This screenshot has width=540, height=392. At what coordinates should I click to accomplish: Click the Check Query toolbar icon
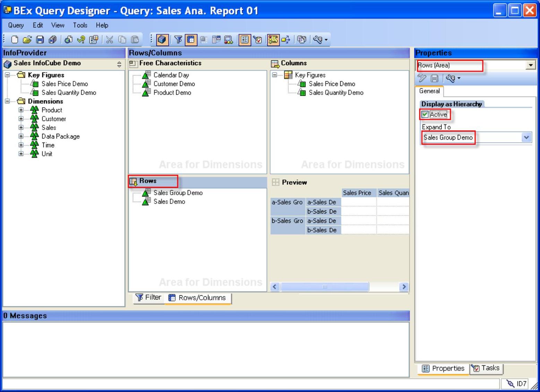[x=81, y=40]
